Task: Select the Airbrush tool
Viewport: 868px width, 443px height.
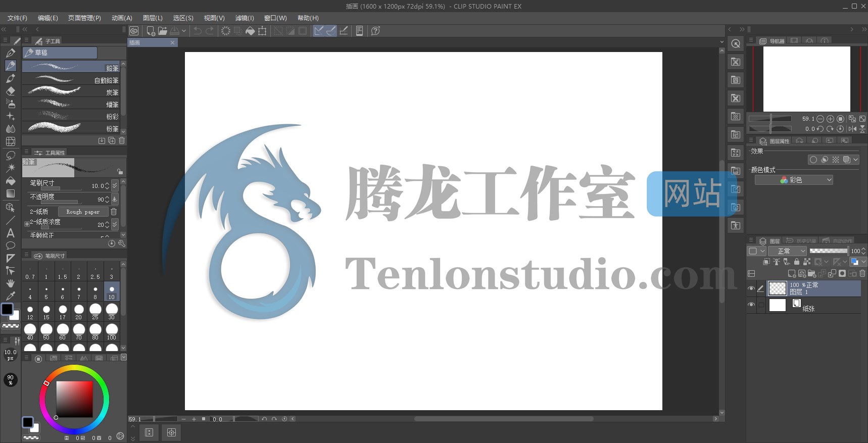Action: pyautogui.click(x=11, y=104)
